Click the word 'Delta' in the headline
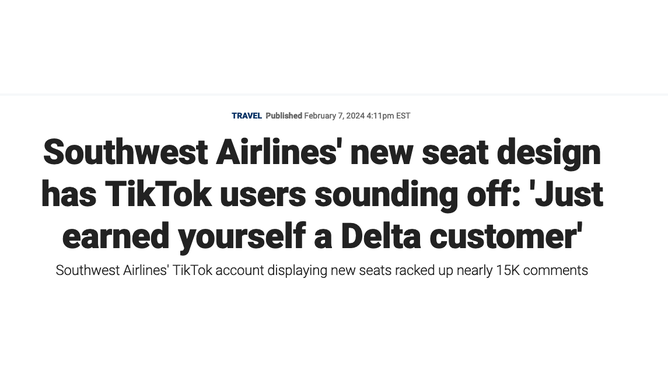Viewport: 668px width, 376px height. point(381,236)
